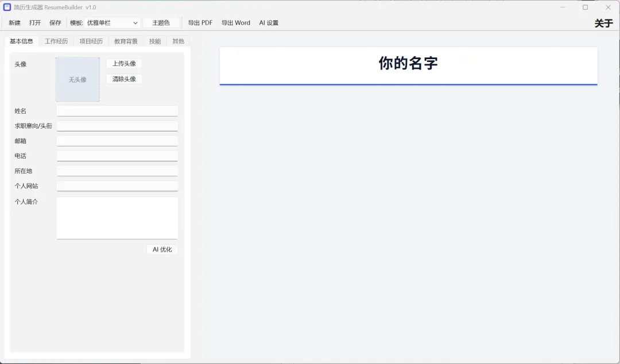This screenshot has height=364, width=620.
Task: Click 保存 to save the resume
Action: 55,23
